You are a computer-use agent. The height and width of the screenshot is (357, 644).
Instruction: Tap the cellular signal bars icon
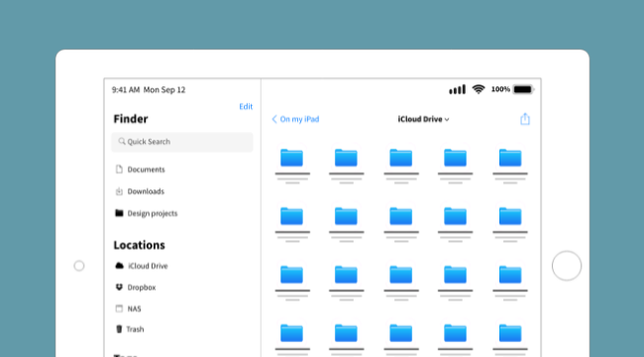pyautogui.click(x=457, y=89)
